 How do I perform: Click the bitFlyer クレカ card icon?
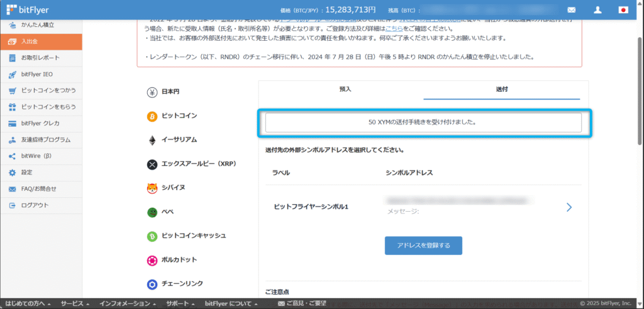[x=13, y=124]
